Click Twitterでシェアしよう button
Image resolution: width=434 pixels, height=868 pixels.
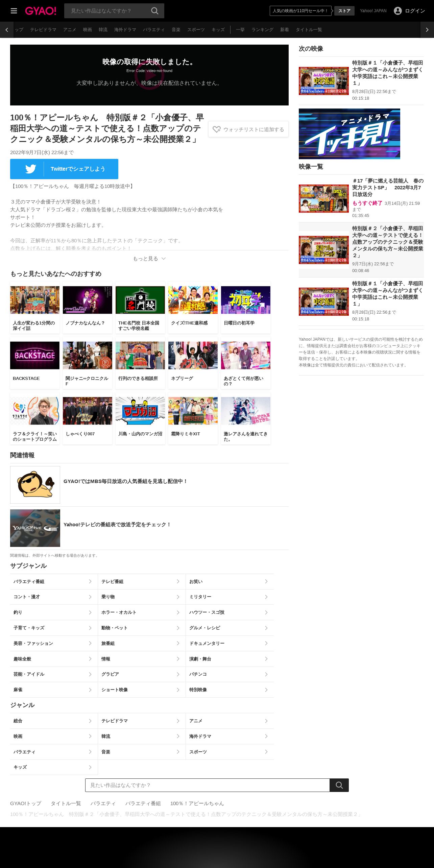64,169
